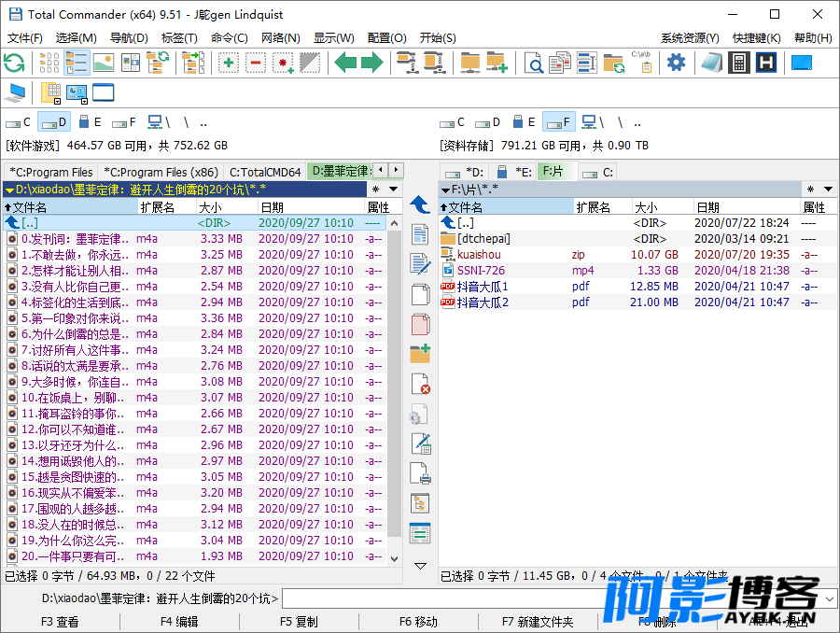Select the green go forward arrow
This screenshot has width=840, height=633.
coord(372,63)
